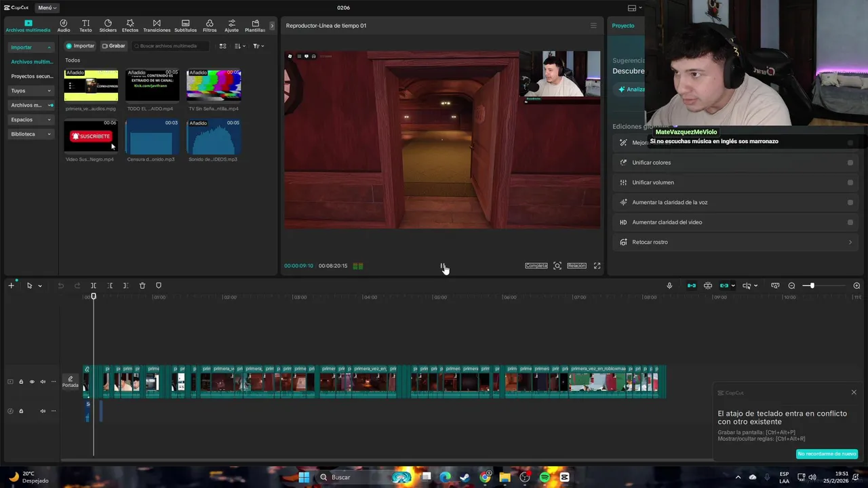Viewport: 868px width, 488px height.
Task: Add track with plus icon in timeline
Action: [x=11, y=285]
